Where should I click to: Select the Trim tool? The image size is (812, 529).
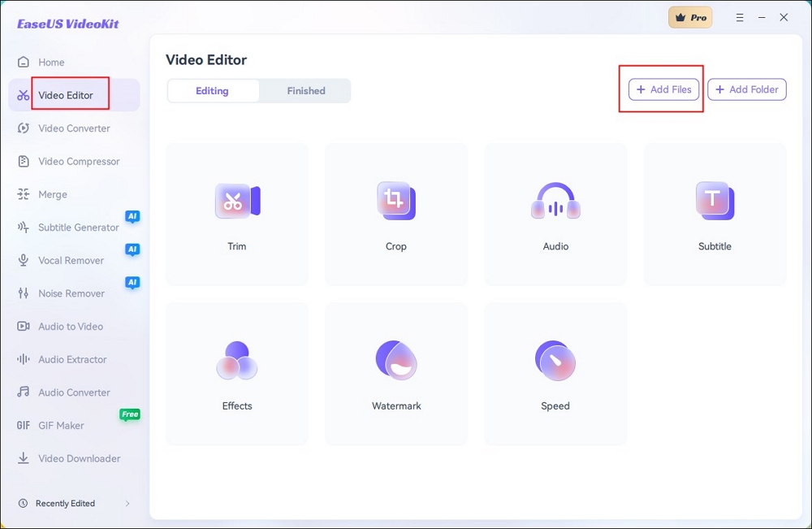236,214
